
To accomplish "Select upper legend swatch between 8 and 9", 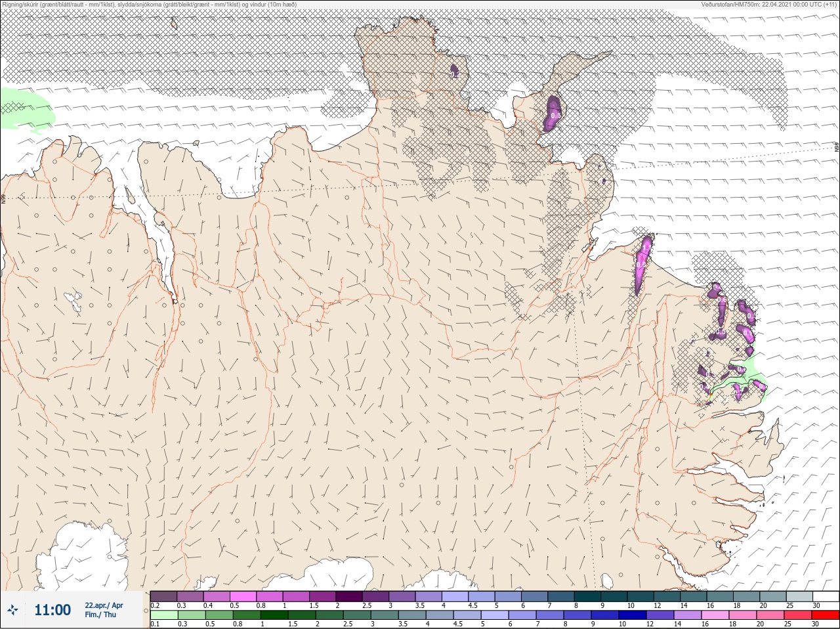I will [589, 596].
